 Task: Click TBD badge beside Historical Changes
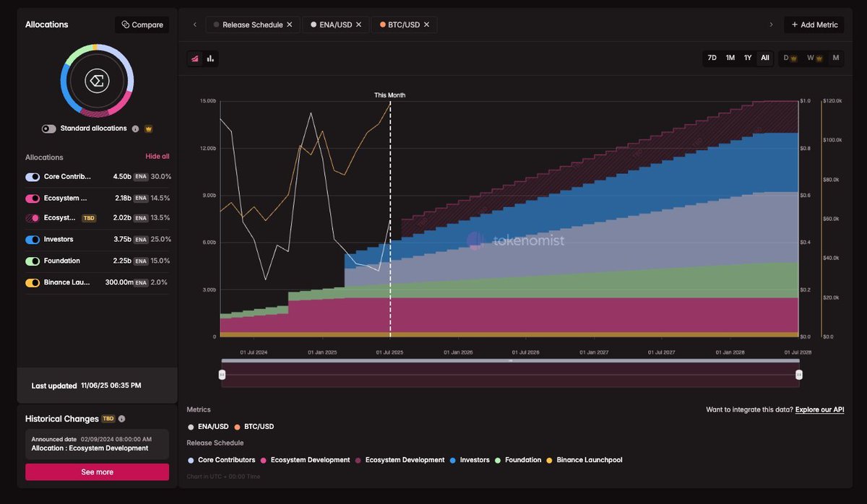point(108,419)
